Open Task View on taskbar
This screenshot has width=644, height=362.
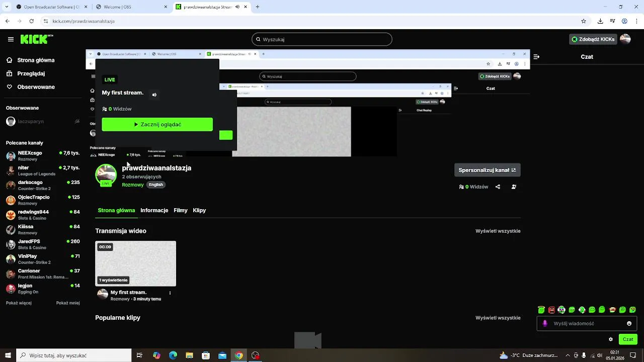point(139,355)
